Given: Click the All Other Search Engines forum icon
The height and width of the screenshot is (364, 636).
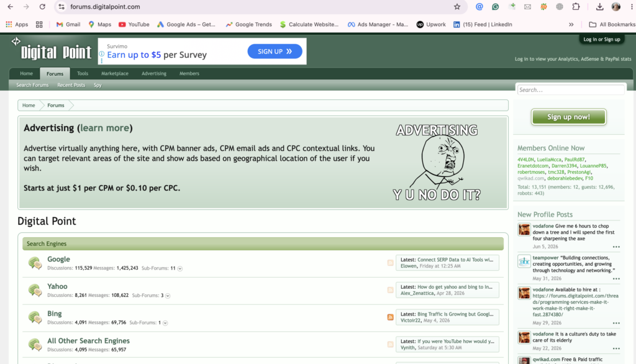Looking at the screenshot, I should click(35, 345).
